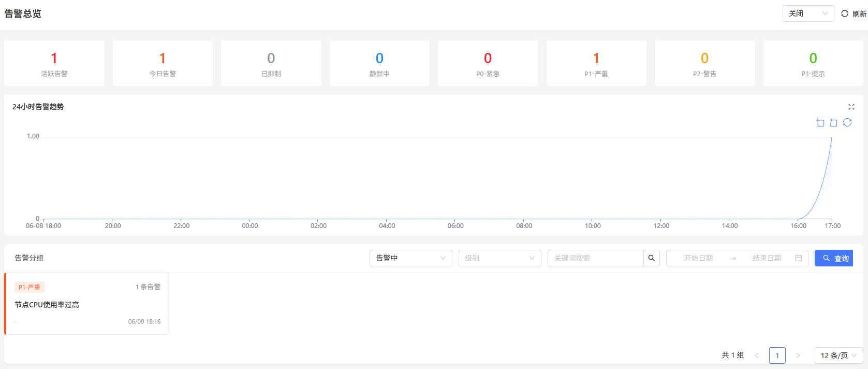This screenshot has width=868, height=369.
Task: Click the chart zoom reset (back) tool
Action: click(x=834, y=123)
